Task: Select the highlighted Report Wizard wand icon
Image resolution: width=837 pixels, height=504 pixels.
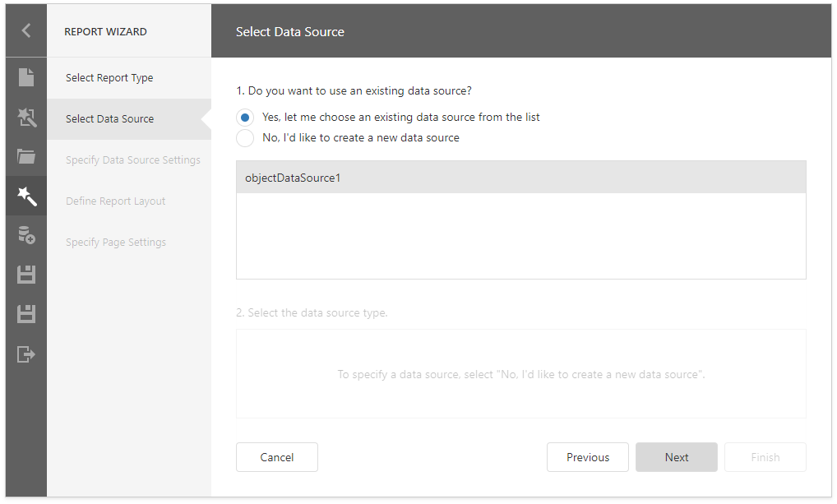Action: pyautogui.click(x=26, y=196)
